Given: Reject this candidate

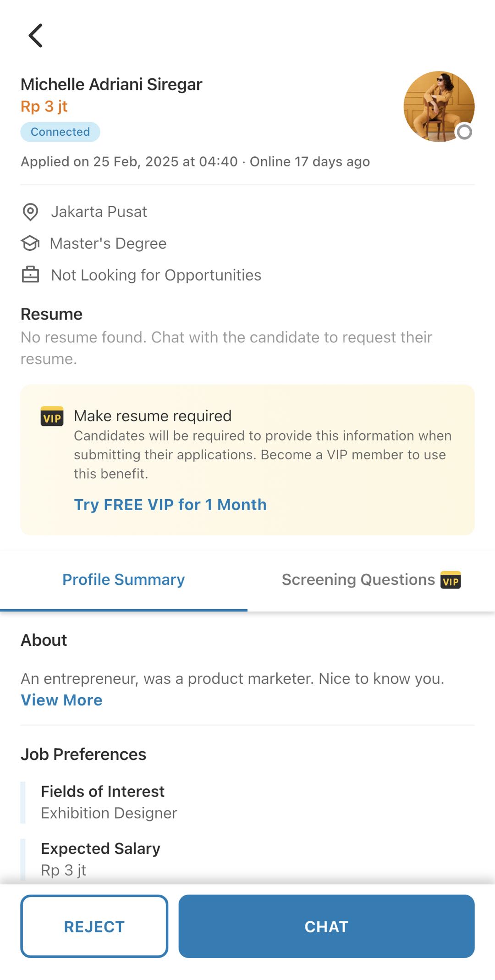Looking at the screenshot, I should 94,926.
